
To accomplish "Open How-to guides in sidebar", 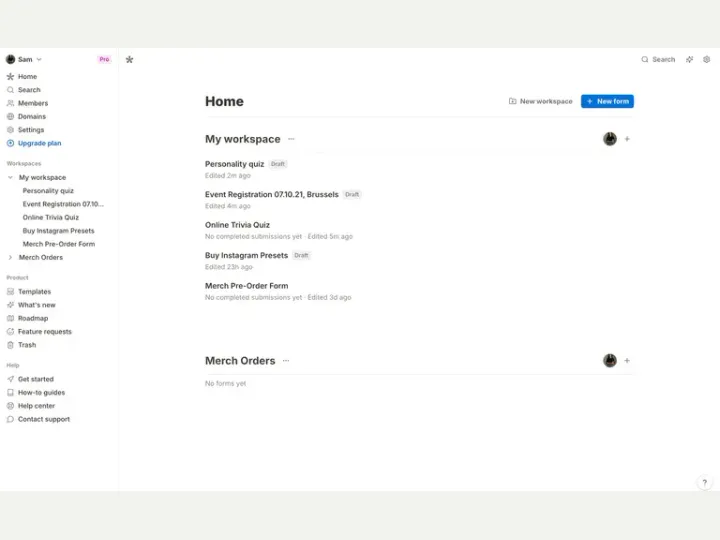I will (41, 392).
